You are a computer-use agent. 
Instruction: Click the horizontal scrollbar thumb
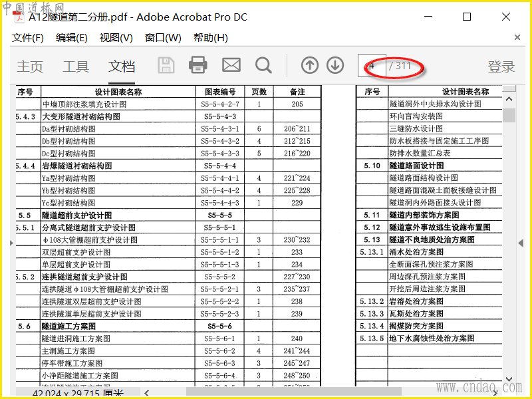coord(293,392)
